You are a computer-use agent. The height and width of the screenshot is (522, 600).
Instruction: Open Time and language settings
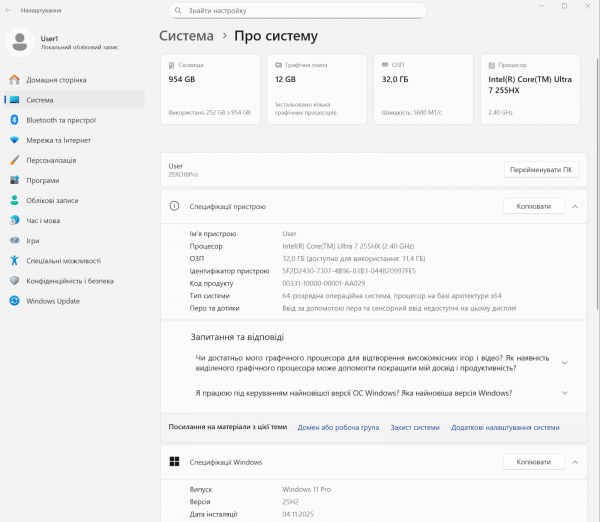pyautogui.click(x=43, y=221)
